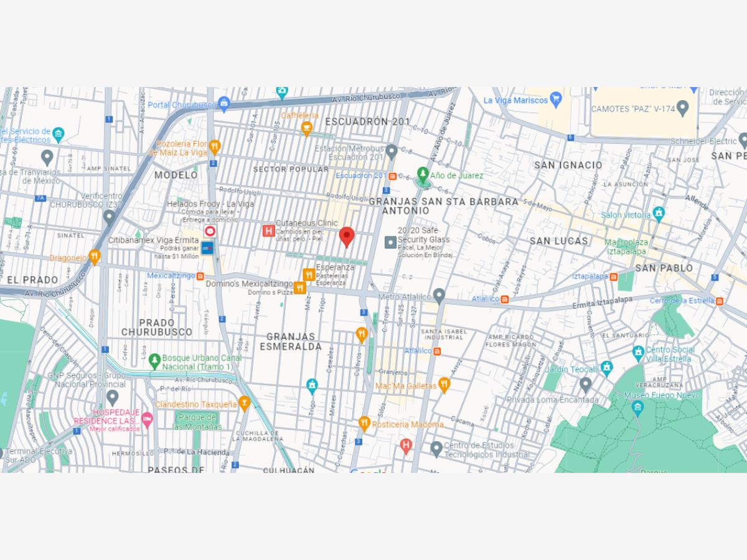Image resolution: width=747 pixels, height=560 pixels.
Task: Open Iztapalapa metro station icon
Action: tap(614, 276)
